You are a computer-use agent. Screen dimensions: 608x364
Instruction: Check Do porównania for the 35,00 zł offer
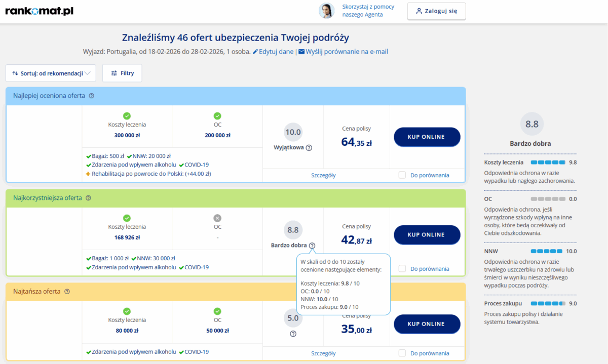[x=402, y=353]
